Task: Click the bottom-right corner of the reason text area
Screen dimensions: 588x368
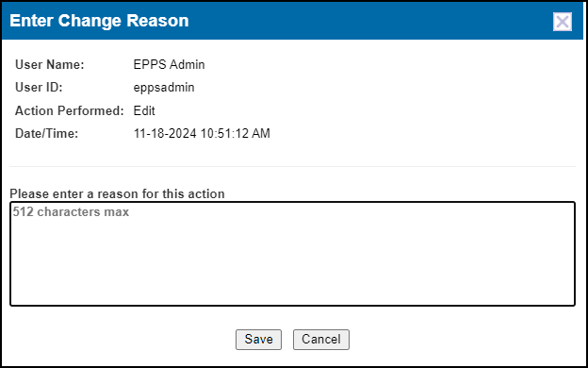Action: (x=571, y=302)
